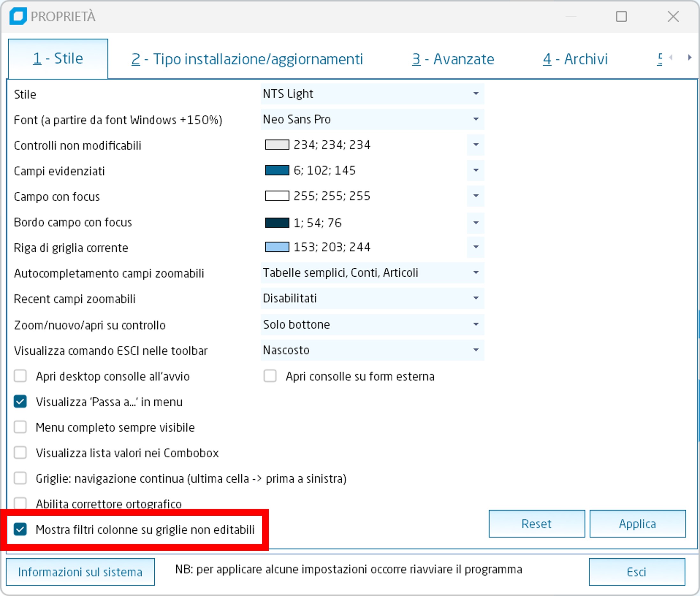Expand Recent campi zoomabili dropdown
This screenshot has height=596, width=700.
475,298
